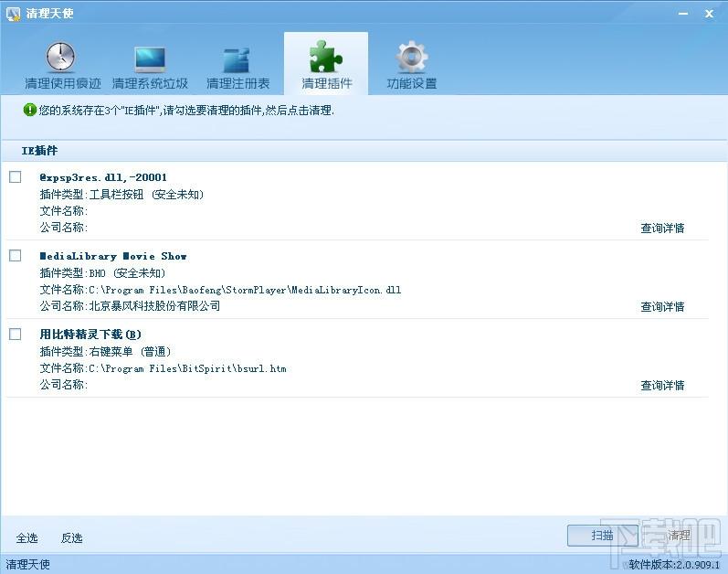Switch to the 功能设置 tab label
The image size is (728, 574).
click(412, 83)
